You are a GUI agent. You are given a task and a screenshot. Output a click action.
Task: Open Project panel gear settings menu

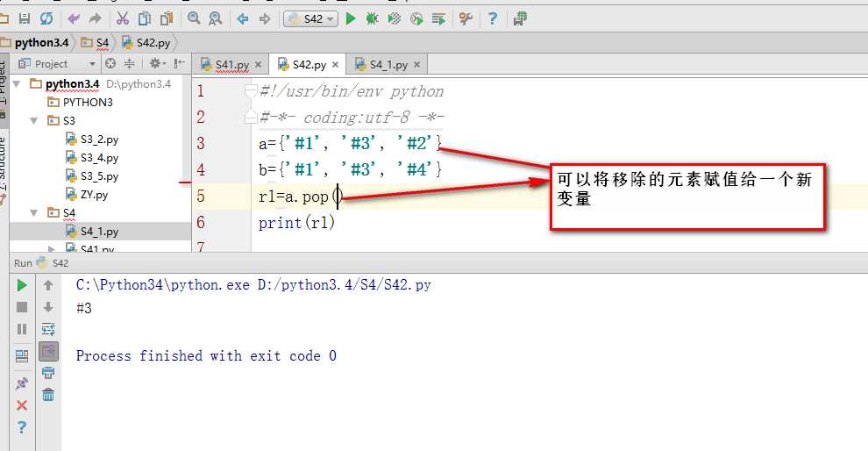click(x=157, y=64)
